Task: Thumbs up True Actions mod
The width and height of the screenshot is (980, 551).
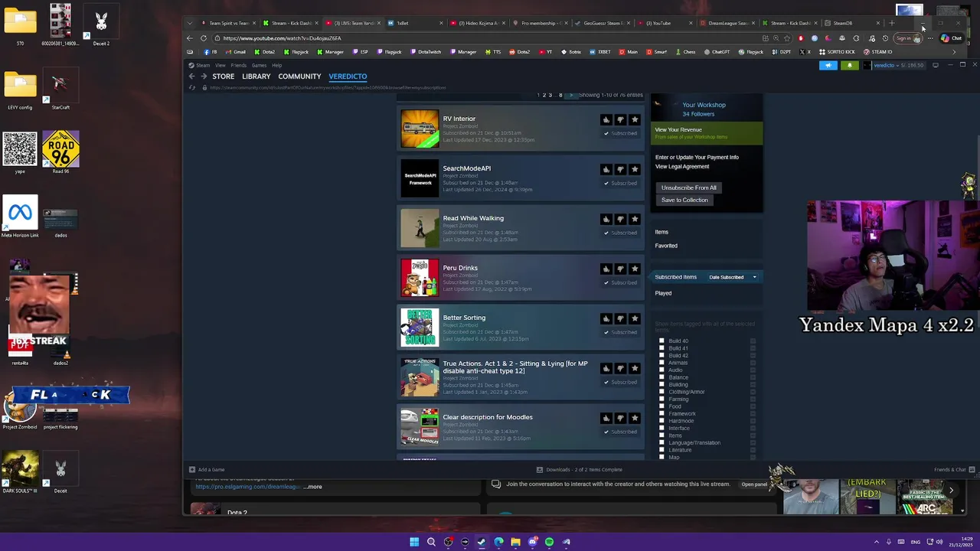Action: click(x=606, y=368)
